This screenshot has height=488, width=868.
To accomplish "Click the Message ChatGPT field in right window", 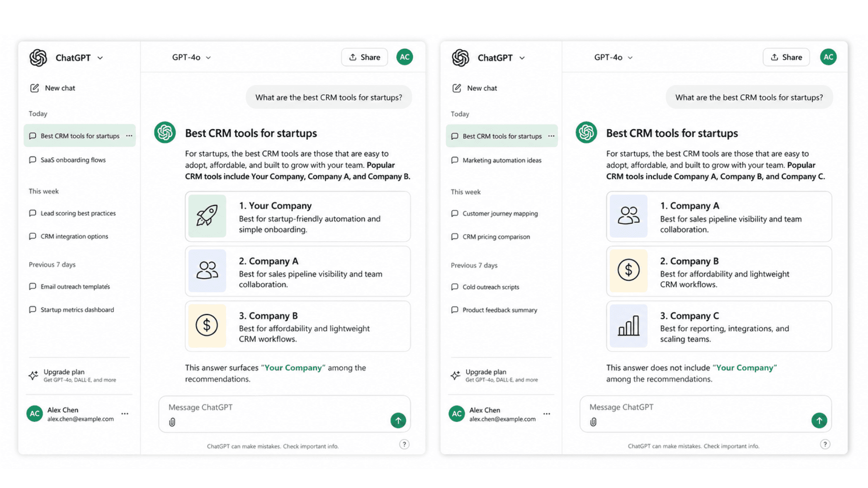I will (x=706, y=414).
